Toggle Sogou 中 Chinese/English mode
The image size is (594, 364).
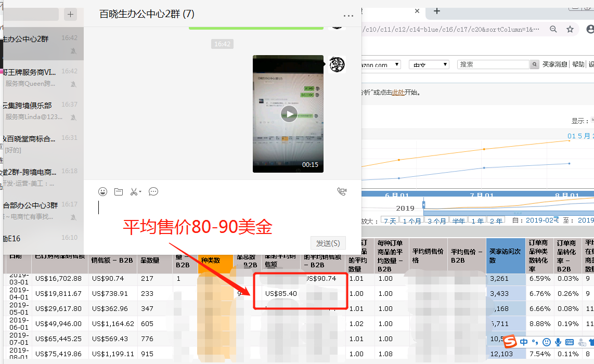[x=524, y=342]
